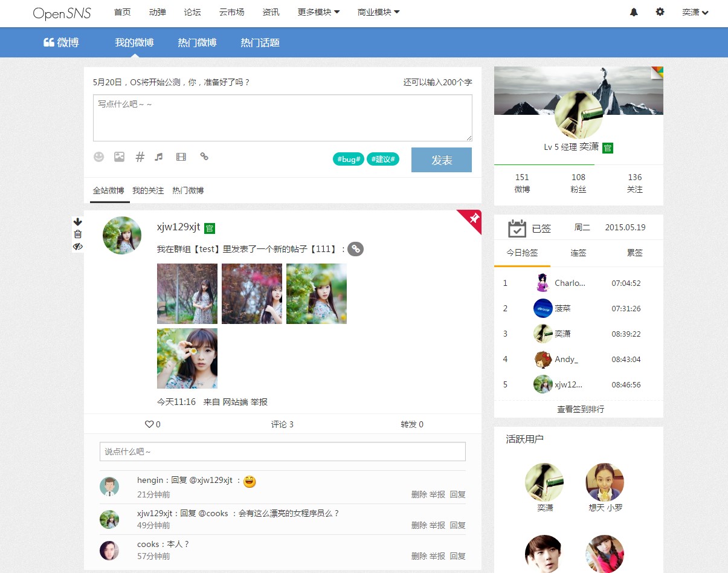Select 今日抢签 tab

(522, 253)
